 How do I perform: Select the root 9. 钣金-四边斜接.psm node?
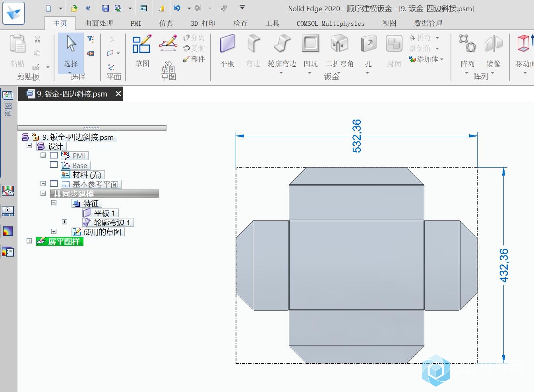[x=69, y=137]
